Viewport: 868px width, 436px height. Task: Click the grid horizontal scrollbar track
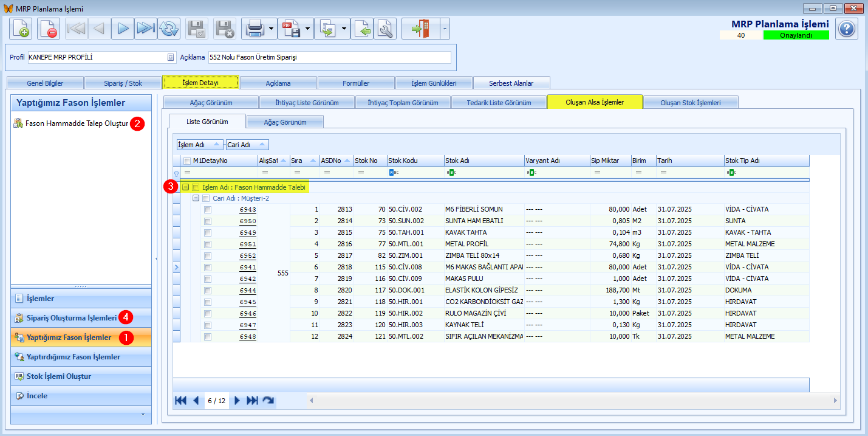click(x=573, y=400)
